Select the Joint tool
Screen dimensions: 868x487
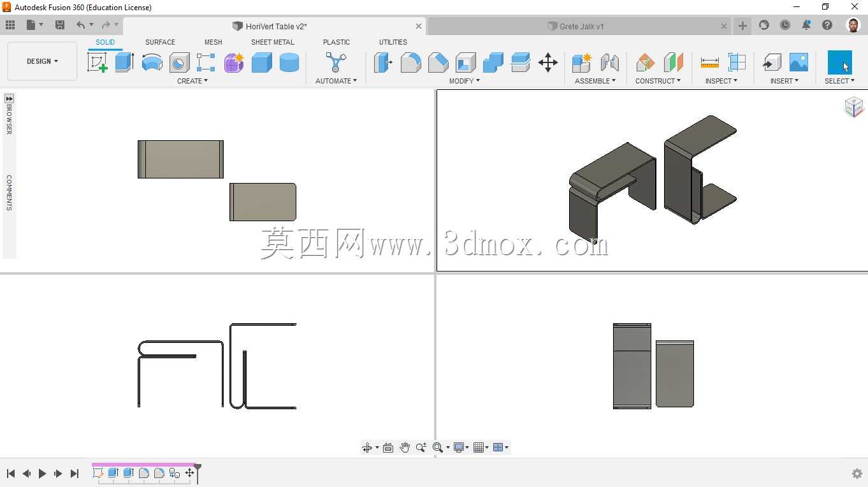[x=609, y=62]
